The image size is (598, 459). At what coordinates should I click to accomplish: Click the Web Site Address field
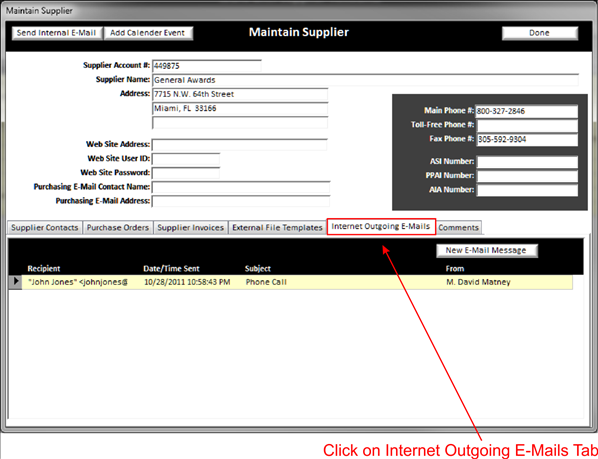click(x=240, y=145)
